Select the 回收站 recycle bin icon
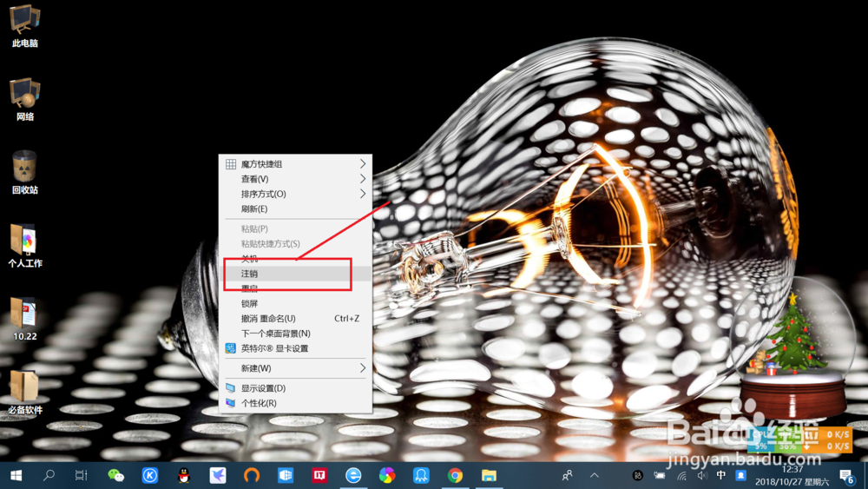Viewport: 868px width, 489px height. [x=25, y=173]
